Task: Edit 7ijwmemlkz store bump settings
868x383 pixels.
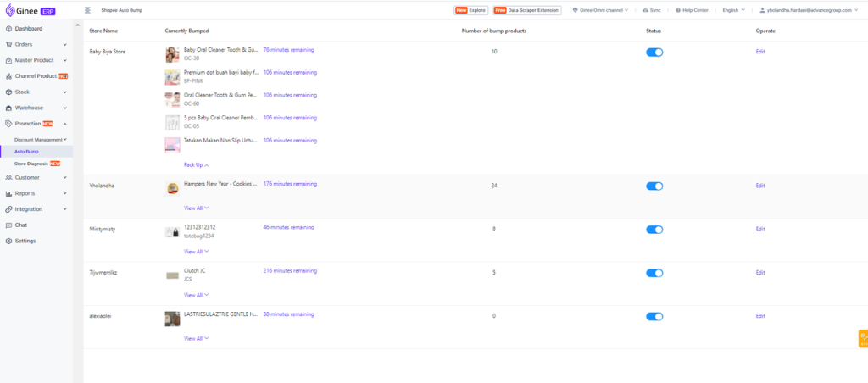Action: (x=760, y=272)
